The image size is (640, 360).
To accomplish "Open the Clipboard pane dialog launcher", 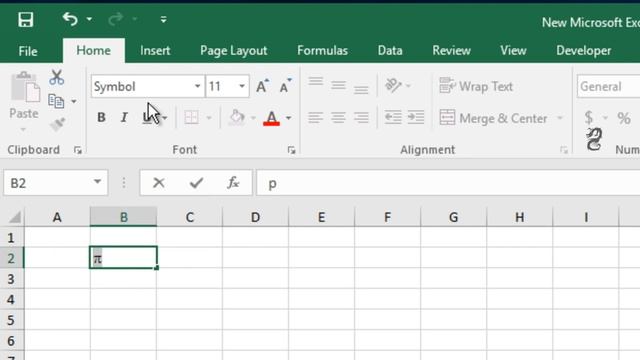I will 78,150.
